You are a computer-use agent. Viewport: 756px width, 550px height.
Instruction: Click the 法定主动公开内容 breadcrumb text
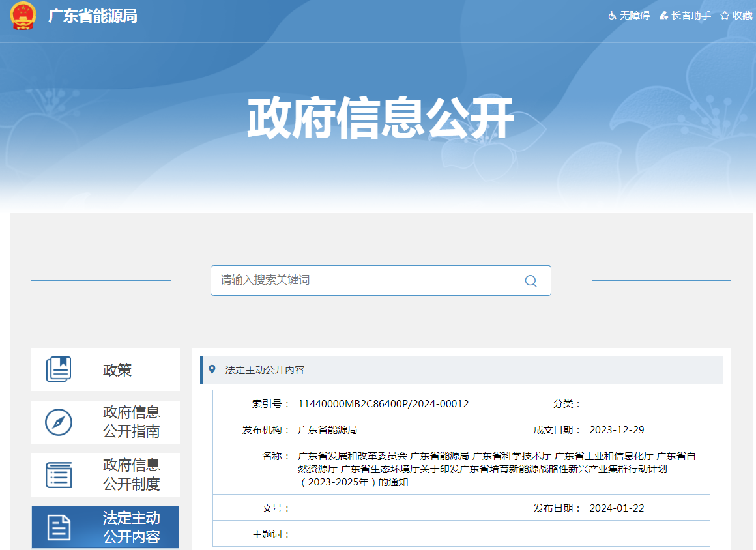click(265, 369)
